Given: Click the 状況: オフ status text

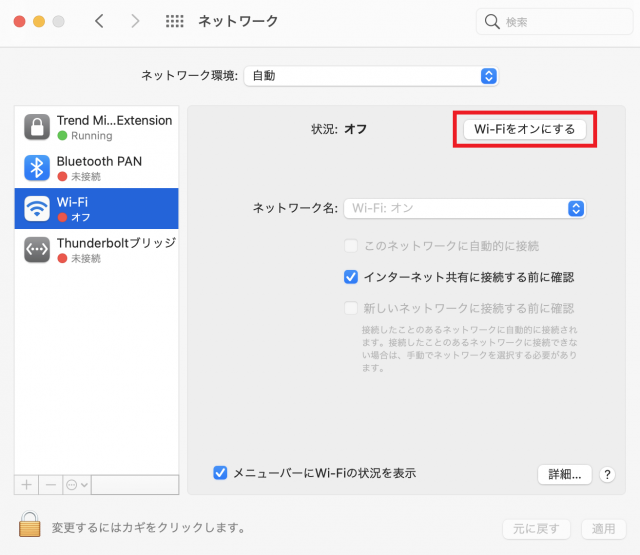Looking at the screenshot, I should point(339,129).
